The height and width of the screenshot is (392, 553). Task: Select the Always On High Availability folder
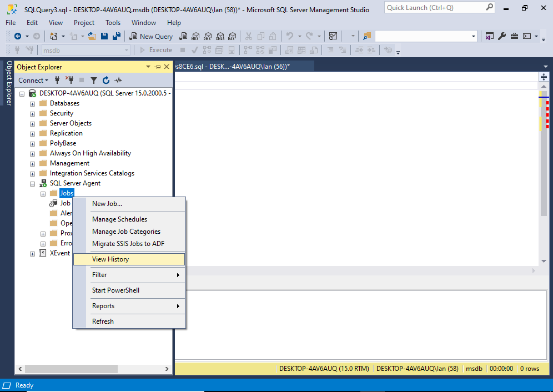point(91,153)
